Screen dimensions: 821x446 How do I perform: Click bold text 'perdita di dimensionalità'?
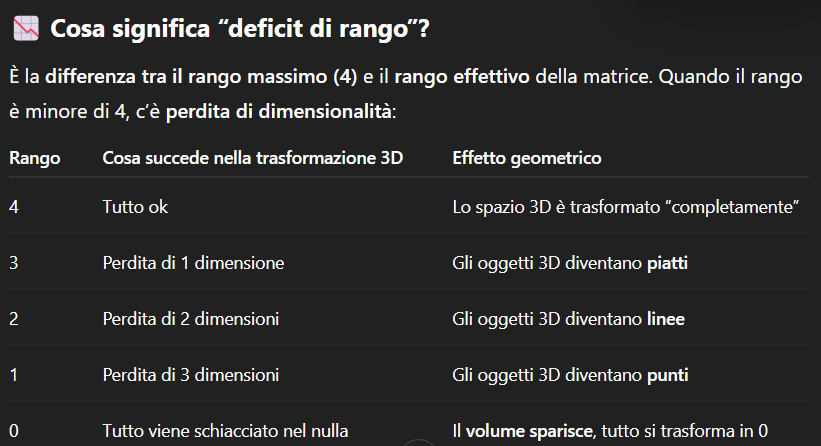[x=279, y=112]
